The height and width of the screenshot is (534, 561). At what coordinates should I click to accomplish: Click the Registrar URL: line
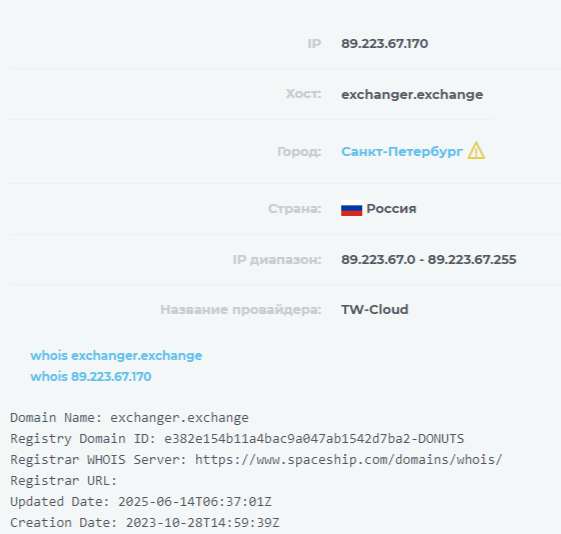pyautogui.click(x=64, y=481)
